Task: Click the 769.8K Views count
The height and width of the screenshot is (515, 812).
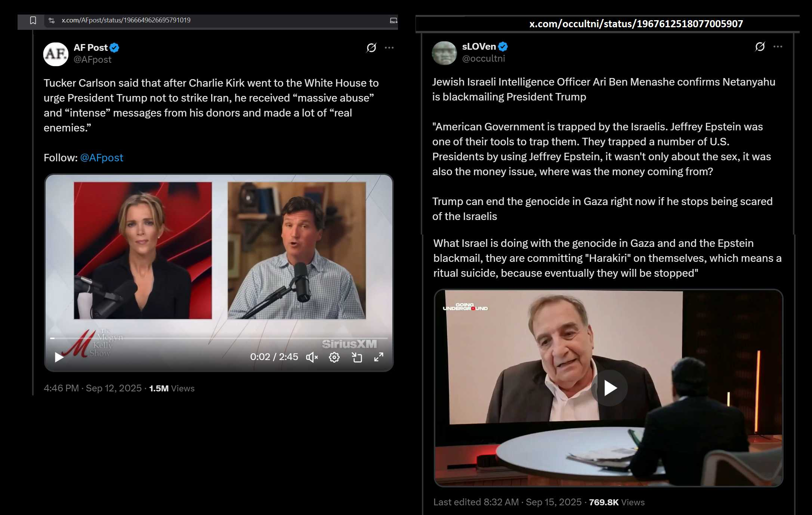Action: pos(617,502)
